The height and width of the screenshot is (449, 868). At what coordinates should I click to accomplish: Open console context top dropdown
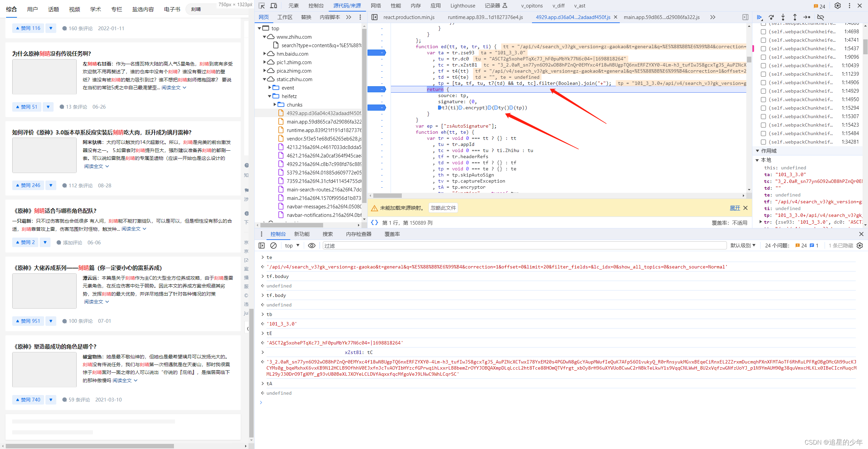[x=292, y=245]
